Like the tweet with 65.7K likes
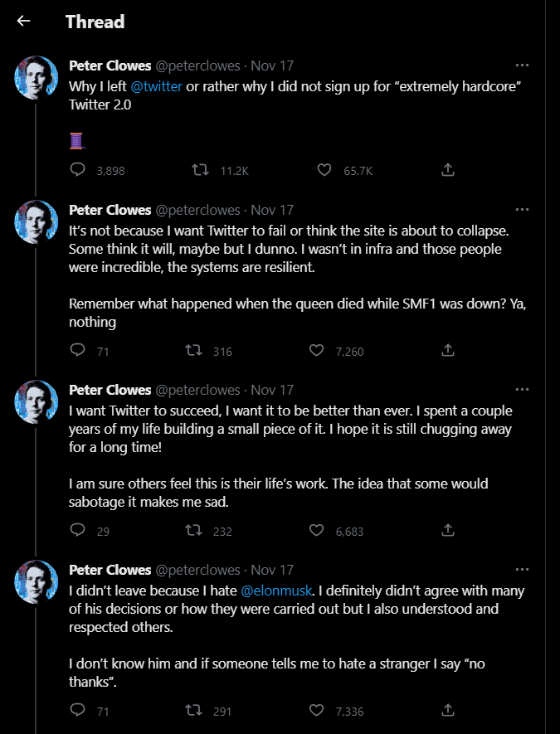 [324, 169]
